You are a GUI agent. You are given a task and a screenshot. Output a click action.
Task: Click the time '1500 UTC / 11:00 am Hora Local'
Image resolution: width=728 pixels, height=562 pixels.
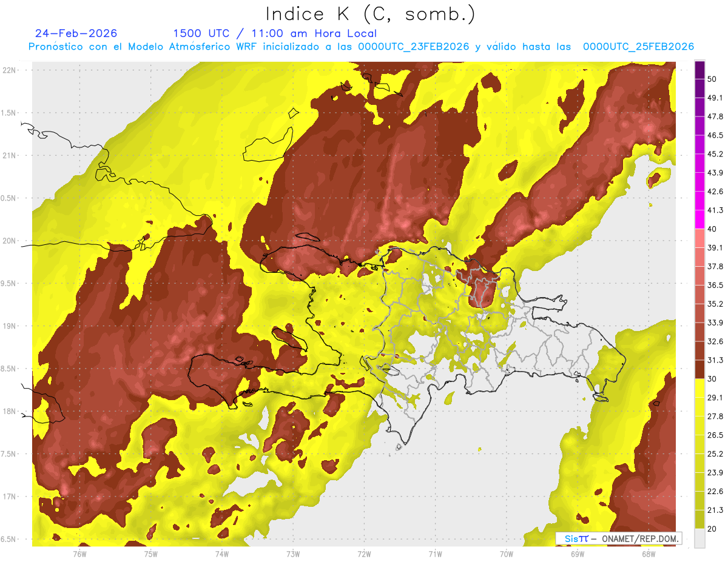pos(275,33)
